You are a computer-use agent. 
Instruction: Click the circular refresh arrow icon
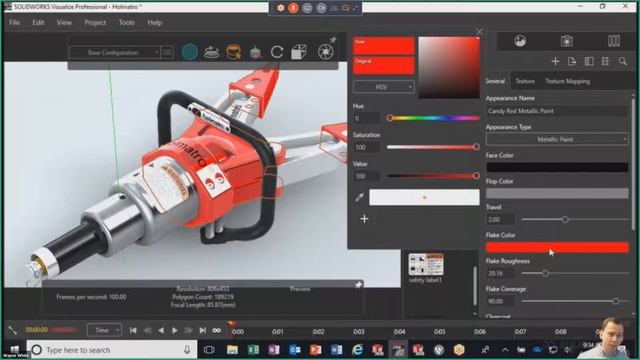tap(277, 52)
